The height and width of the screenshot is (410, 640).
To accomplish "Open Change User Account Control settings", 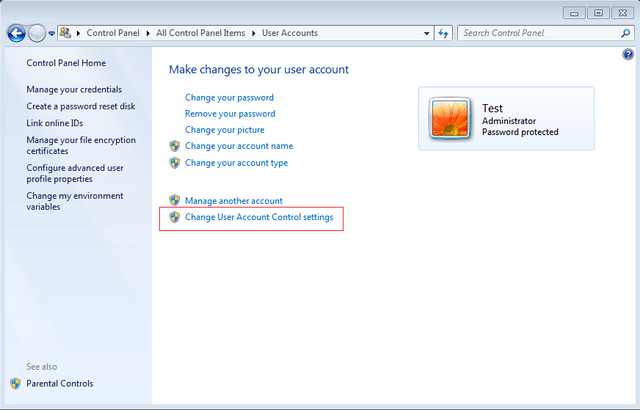I will coord(259,217).
